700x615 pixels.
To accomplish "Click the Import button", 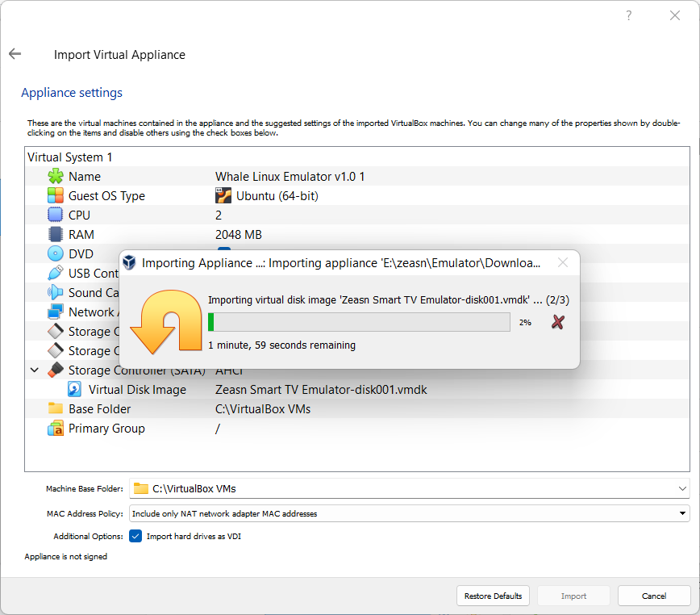I will point(573,596).
